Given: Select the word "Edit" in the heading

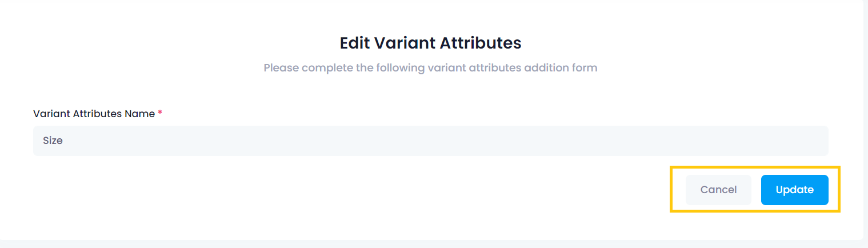Looking at the screenshot, I should coord(355,43).
